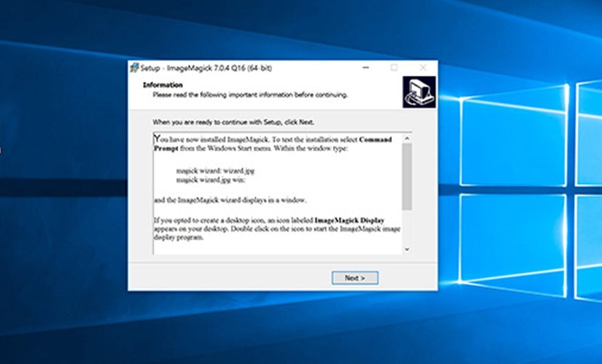This screenshot has width=602, height=364.
Task: Click 'When you are ready to continue' line
Action: pos(233,123)
